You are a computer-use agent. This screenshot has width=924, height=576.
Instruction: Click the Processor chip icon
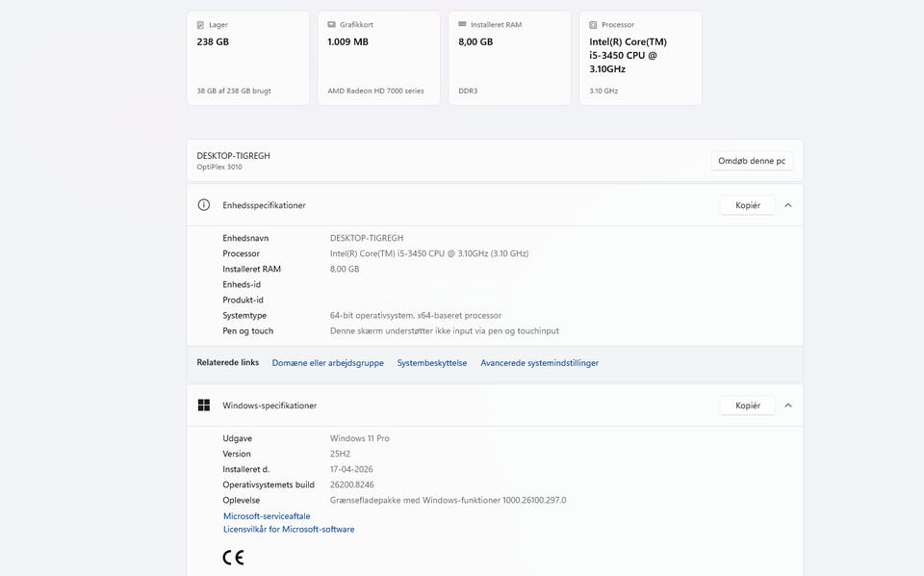(x=593, y=25)
